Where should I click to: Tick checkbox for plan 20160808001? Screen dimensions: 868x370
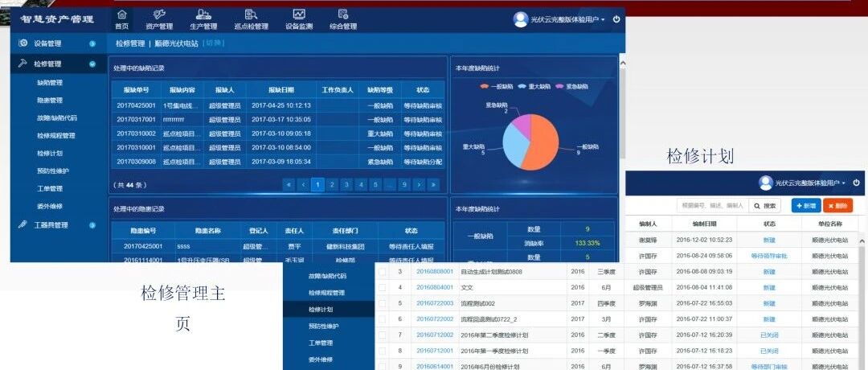tap(382, 271)
